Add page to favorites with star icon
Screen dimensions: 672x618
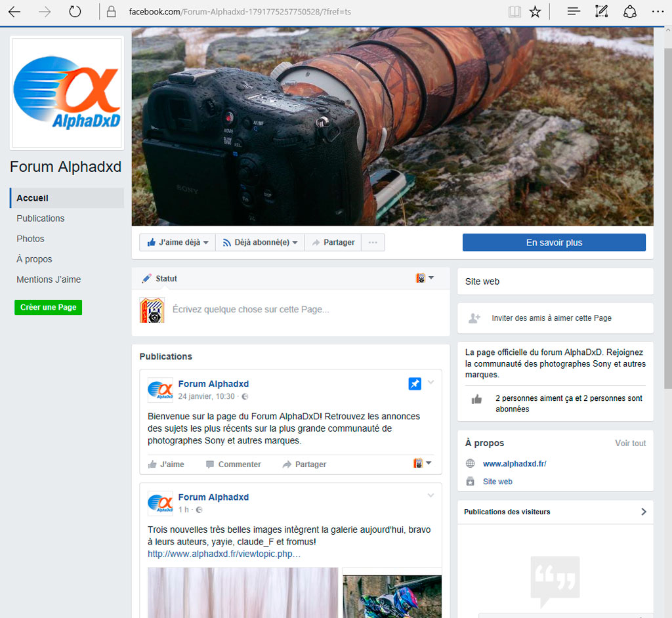535,12
